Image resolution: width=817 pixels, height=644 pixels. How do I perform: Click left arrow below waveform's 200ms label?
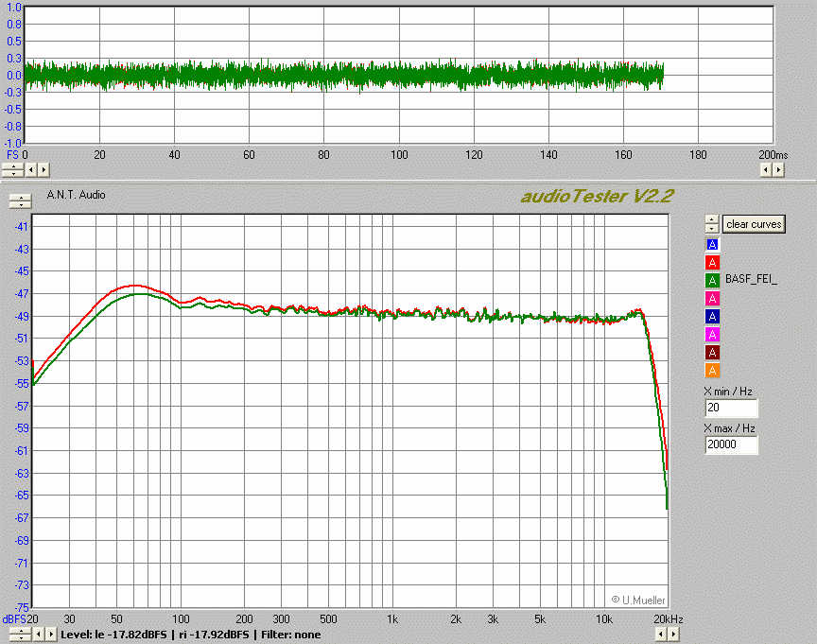pos(765,170)
